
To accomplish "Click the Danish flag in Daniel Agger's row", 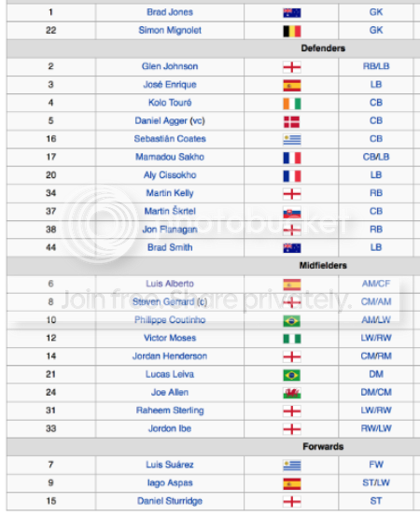I will point(292,121).
